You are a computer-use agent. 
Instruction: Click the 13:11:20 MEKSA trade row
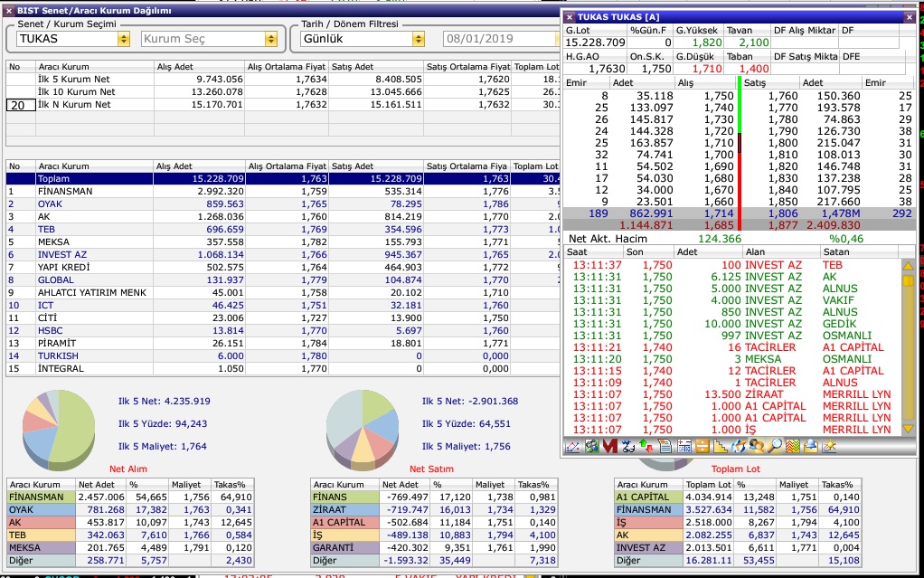(732, 359)
